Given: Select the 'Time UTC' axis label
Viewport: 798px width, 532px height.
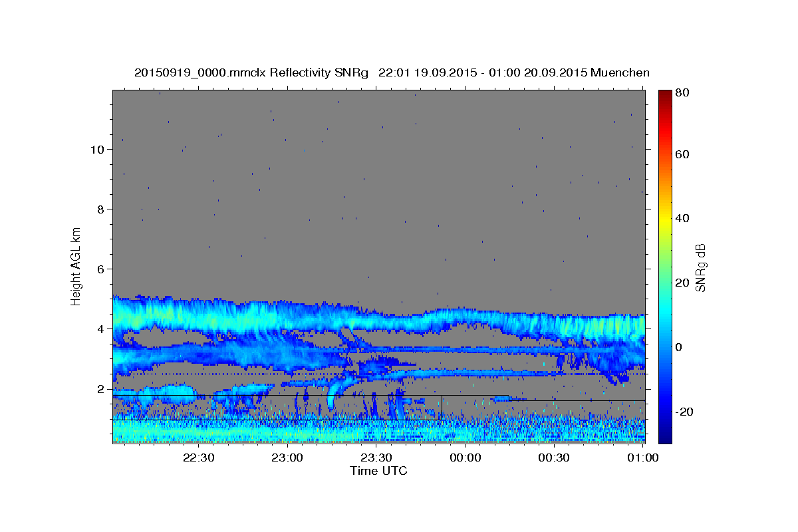Looking at the screenshot, I should click(378, 471).
